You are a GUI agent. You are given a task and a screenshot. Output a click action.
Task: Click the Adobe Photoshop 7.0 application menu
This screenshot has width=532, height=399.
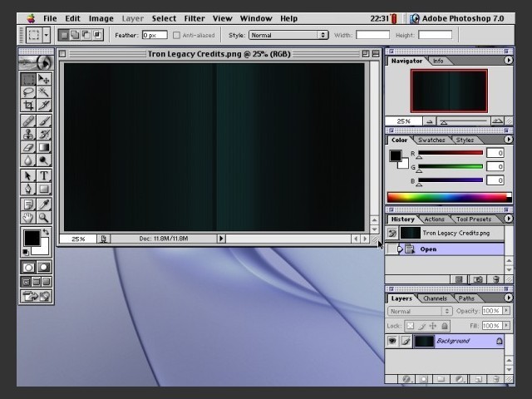pyautogui.click(x=457, y=18)
